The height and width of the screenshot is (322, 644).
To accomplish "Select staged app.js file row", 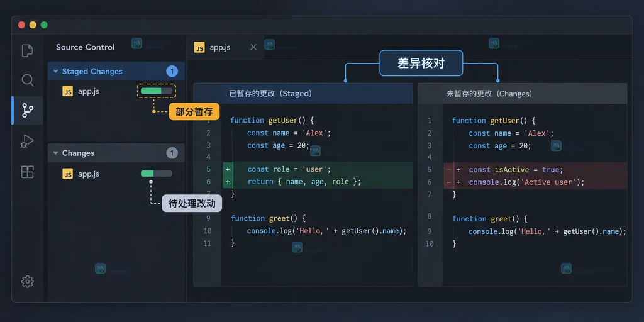I will click(x=116, y=91).
